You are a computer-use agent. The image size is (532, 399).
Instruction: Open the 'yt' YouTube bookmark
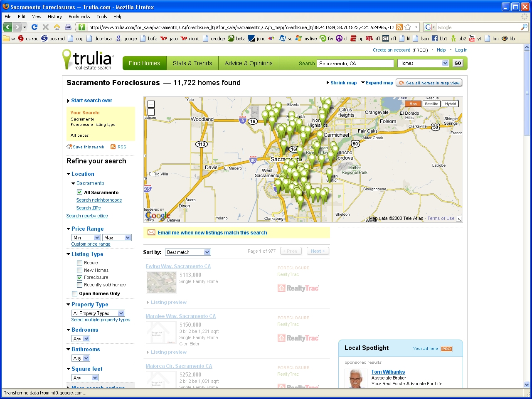475,38
